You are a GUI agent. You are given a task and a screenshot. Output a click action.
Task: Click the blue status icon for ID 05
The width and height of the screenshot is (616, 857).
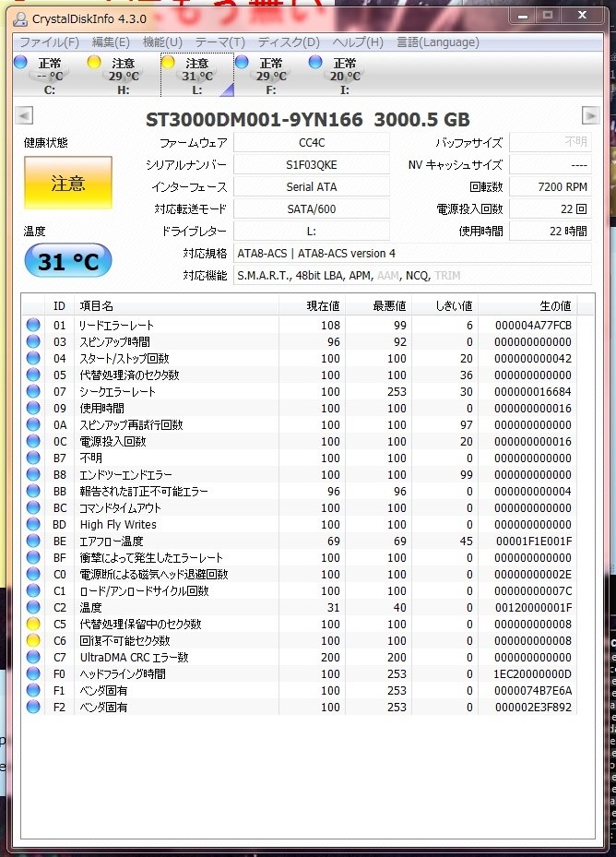[x=33, y=375]
